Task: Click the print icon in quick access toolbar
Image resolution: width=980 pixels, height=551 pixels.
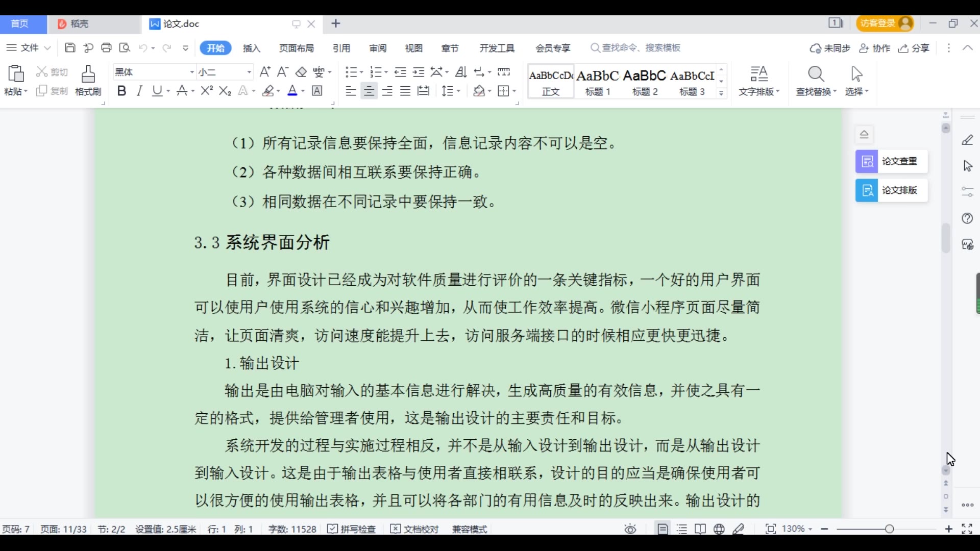Action: 106,48
